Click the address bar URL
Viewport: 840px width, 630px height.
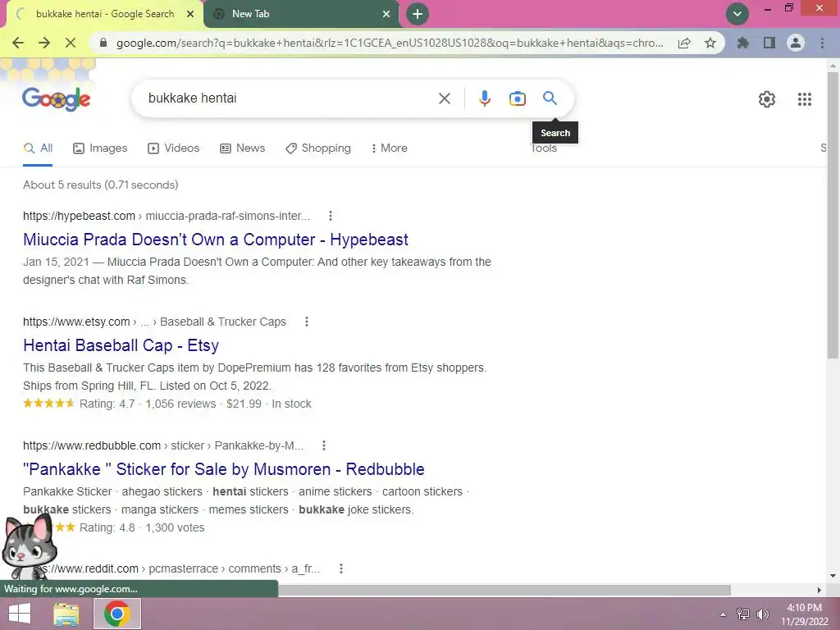[390, 43]
